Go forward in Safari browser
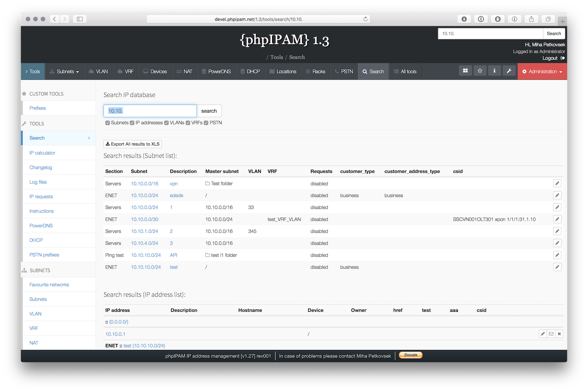This screenshot has width=588, height=392. (x=65, y=19)
